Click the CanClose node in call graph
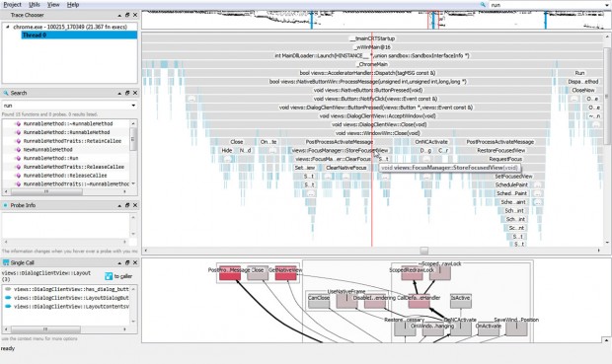The image size is (612, 364). pyautogui.click(x=319, y=301)
